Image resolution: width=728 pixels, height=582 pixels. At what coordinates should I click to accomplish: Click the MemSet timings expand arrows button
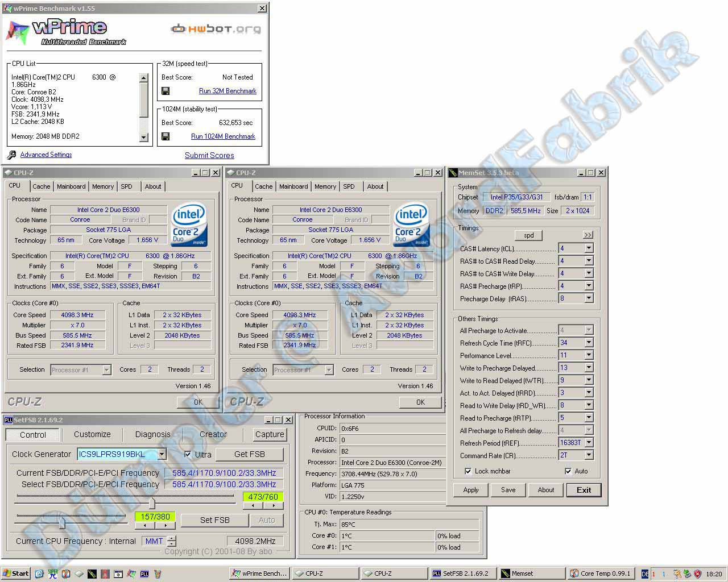pyautogui.click(x=588, y=235)
